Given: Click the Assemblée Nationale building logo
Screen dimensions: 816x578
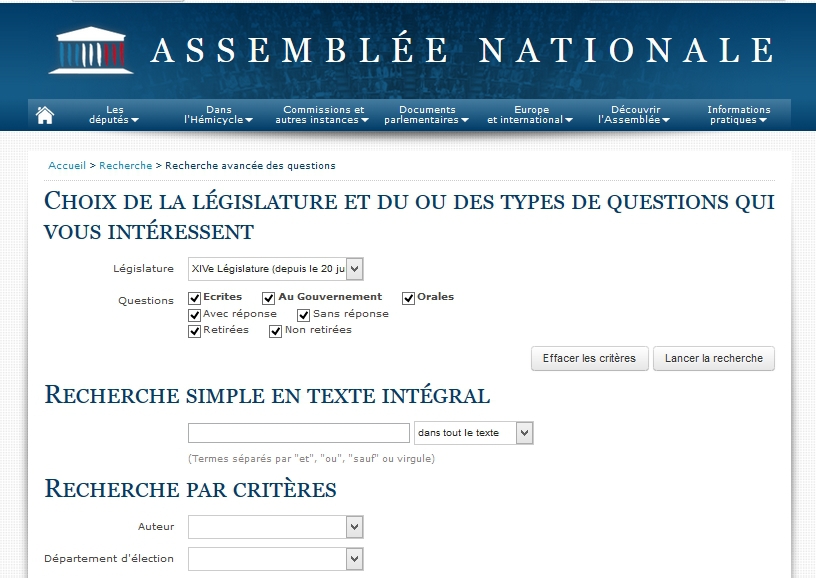Looking at the screenshot, I should point(91,50).
